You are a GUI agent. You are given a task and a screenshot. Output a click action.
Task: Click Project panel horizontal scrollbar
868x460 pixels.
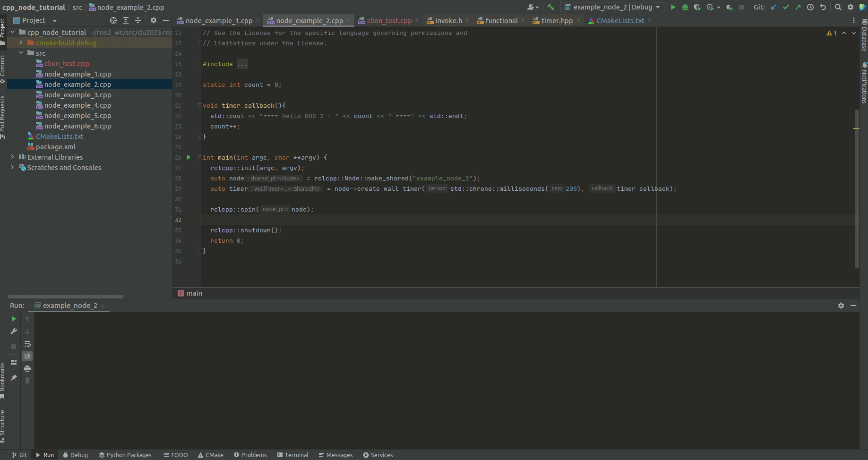pyautogui.click(x=65, y=297)
